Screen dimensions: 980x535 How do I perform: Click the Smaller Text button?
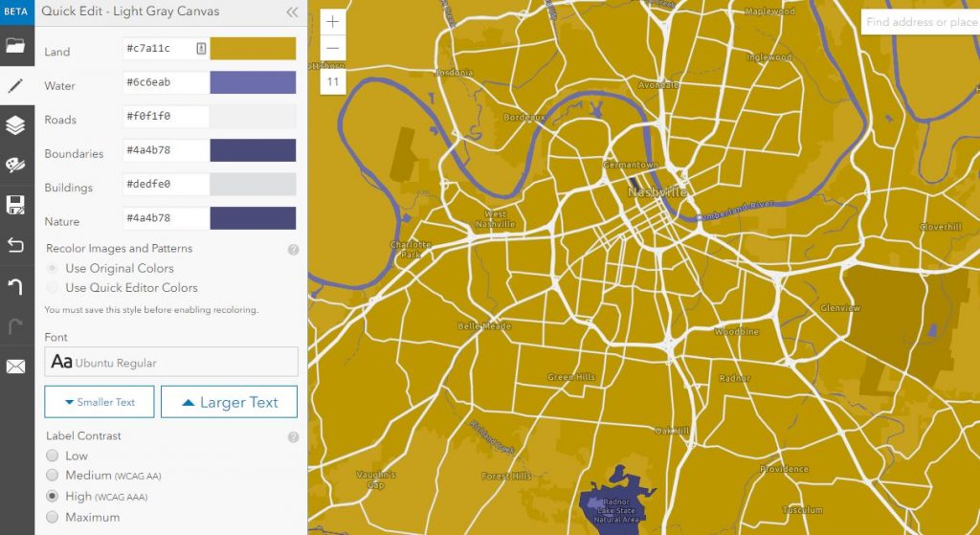coord(99,402)
